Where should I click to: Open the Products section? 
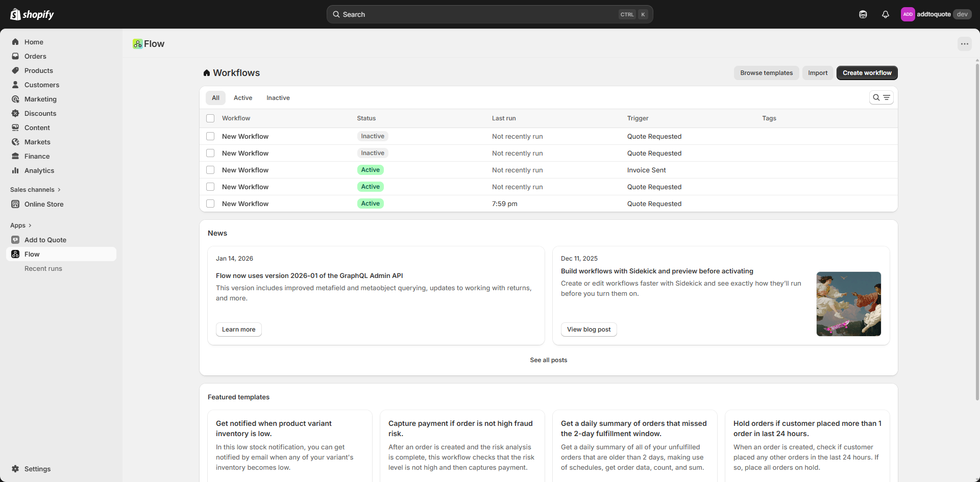[39, 70]
